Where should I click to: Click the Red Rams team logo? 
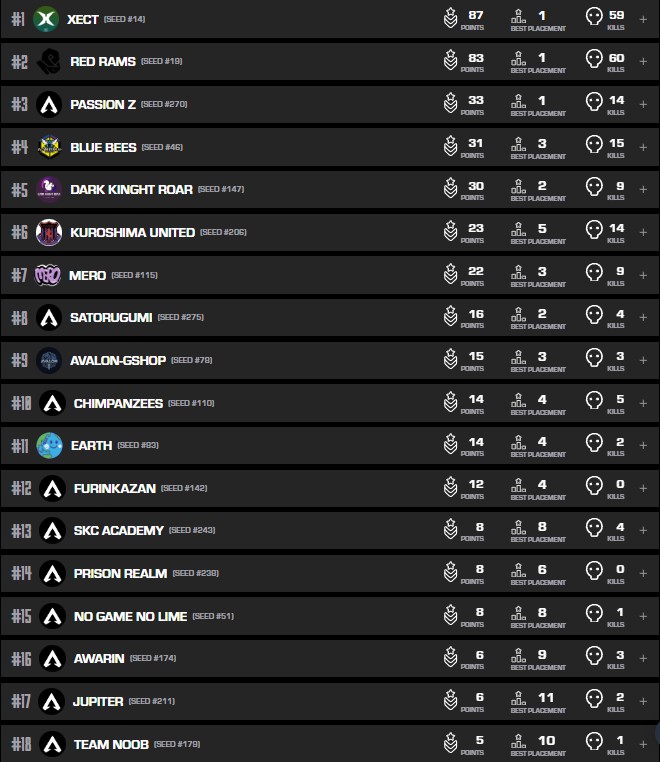point(50,62)
